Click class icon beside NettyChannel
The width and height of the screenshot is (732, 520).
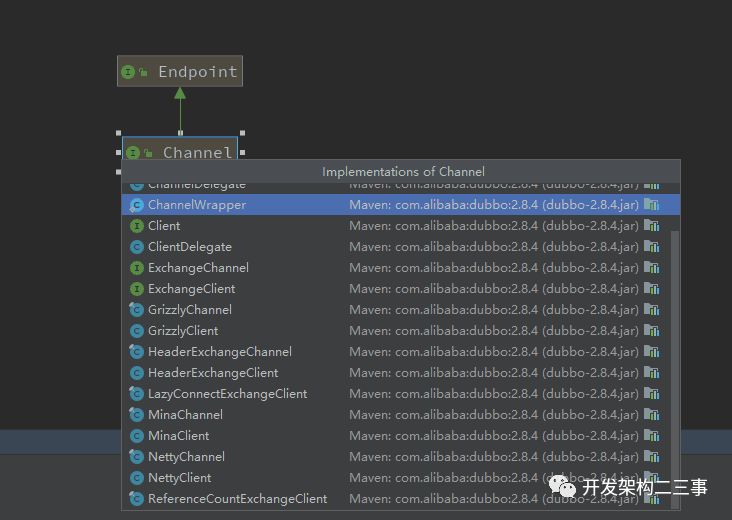tap(136, 457)
